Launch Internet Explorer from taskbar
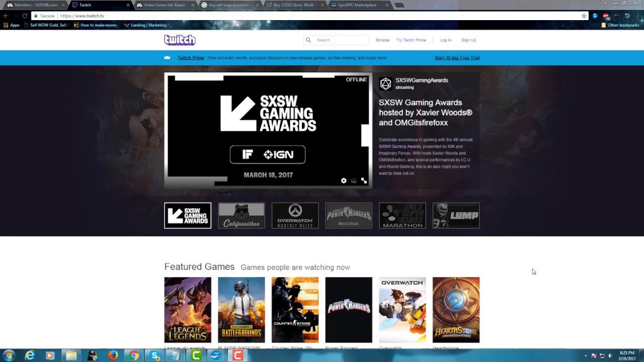Viewport: 644px width, 362px height. 30,355
